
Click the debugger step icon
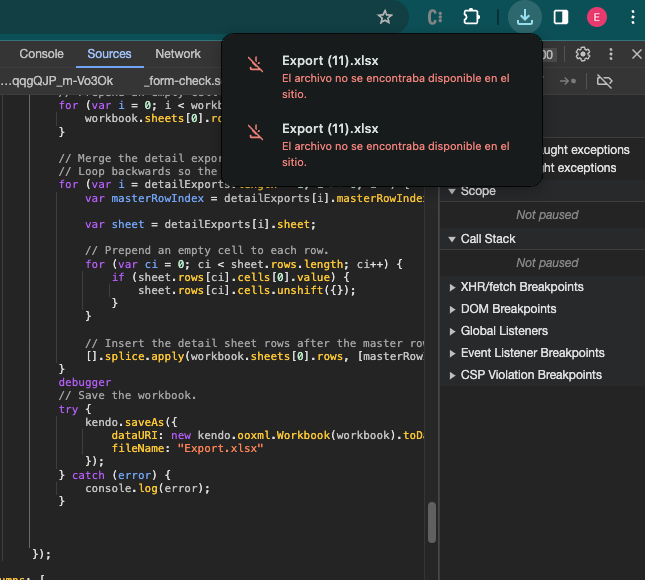(x=567, y=81)
